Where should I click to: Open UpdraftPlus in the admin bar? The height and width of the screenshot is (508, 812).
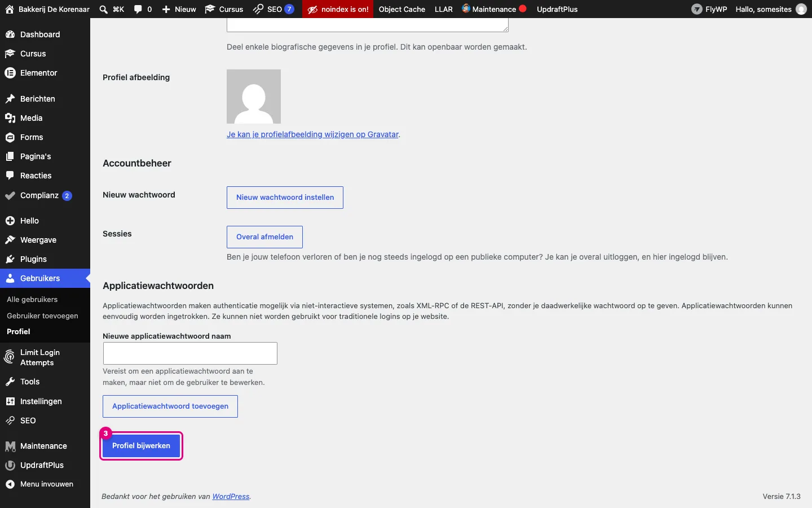point(557,9)
